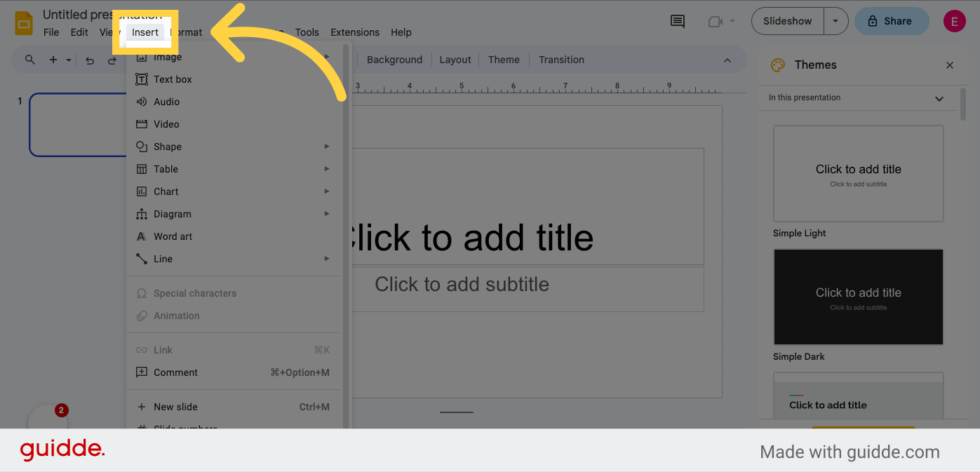Click the Transition toolbar button

click(561, 60)
